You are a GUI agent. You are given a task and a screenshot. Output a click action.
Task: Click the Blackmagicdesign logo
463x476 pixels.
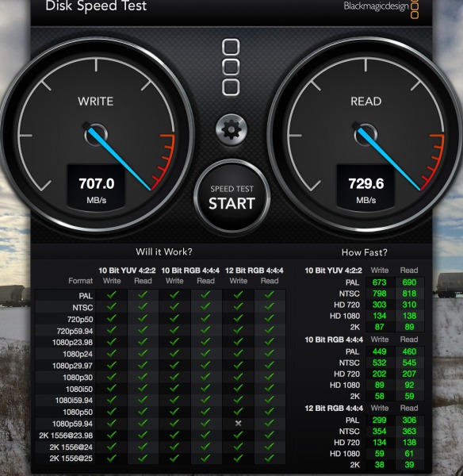[x=381, y=7]
